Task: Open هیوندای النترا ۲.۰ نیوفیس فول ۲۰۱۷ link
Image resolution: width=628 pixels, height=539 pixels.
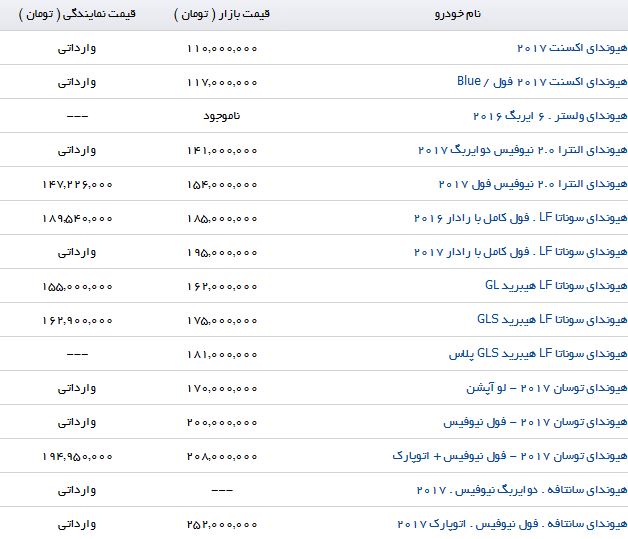Action: [x=533, y=184]
